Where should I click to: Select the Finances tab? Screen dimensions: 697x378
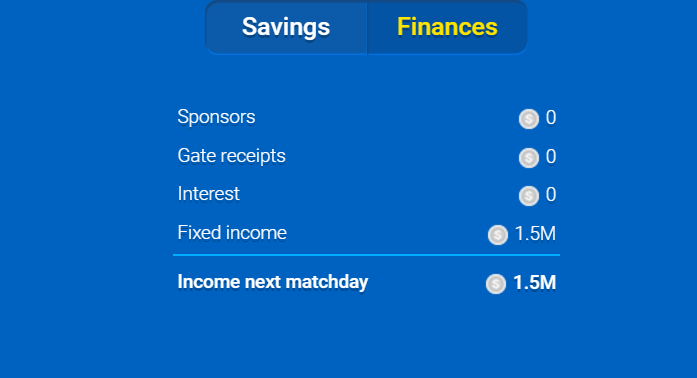447,27
